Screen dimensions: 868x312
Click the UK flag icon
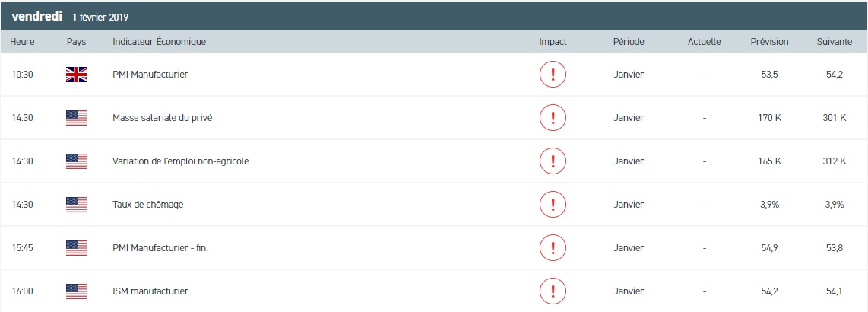tap(76, 75)
